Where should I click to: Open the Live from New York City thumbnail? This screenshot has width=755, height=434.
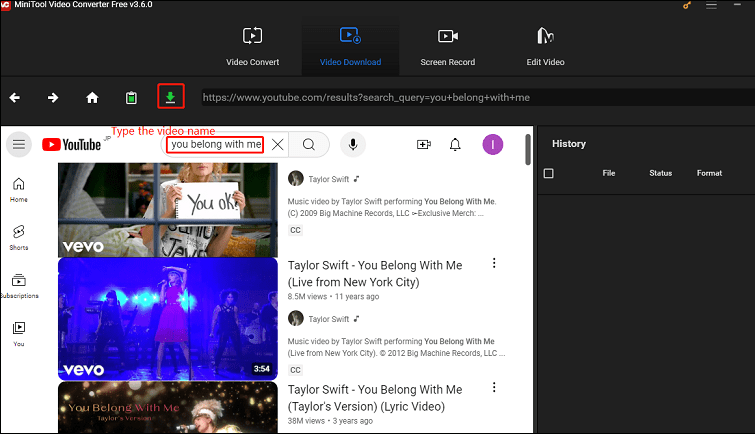point(168,319)
